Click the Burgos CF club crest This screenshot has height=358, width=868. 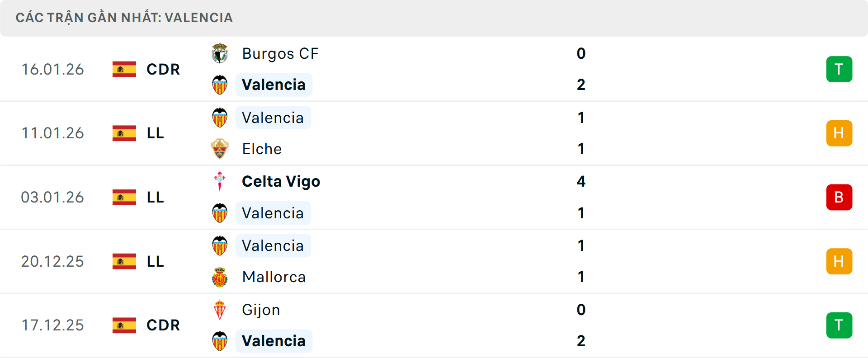(220, 54)
